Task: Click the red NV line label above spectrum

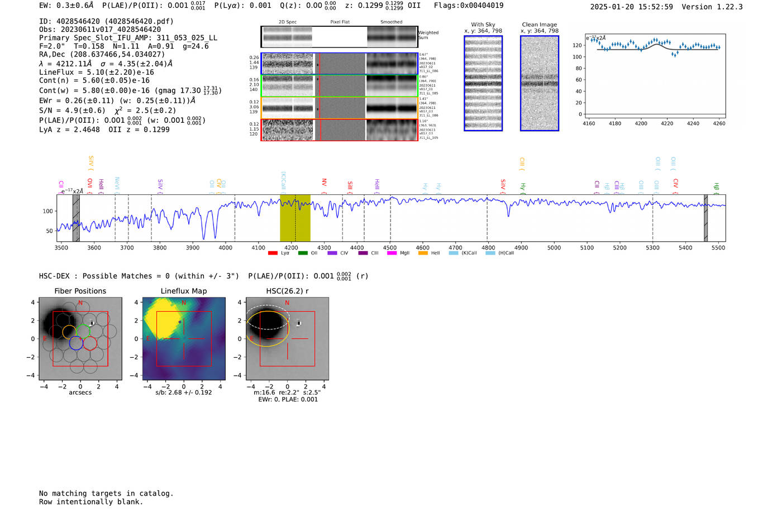Action: pyautogui.click(x=324, y=184)
